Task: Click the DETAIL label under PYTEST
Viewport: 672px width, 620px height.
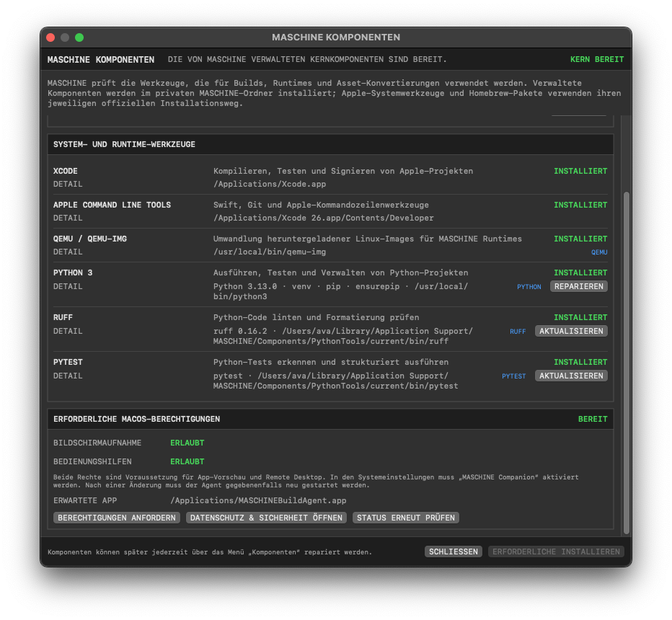Action: [68, 376]
